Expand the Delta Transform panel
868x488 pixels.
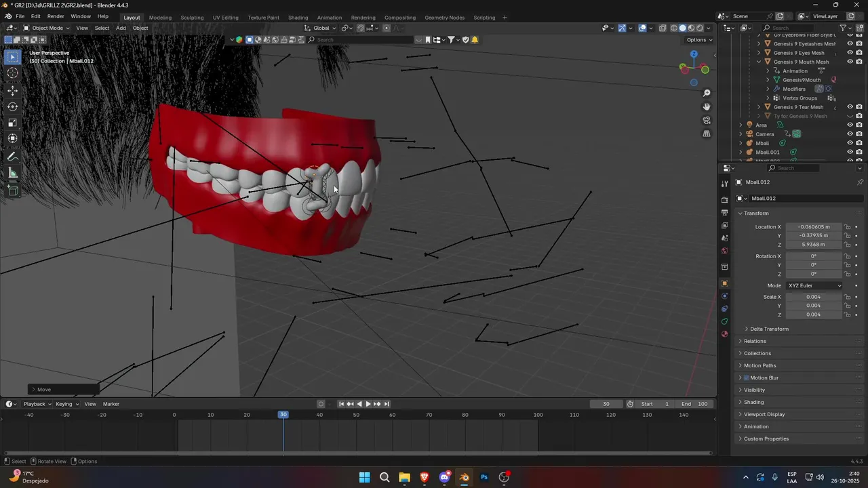click(x=769, y=329)
